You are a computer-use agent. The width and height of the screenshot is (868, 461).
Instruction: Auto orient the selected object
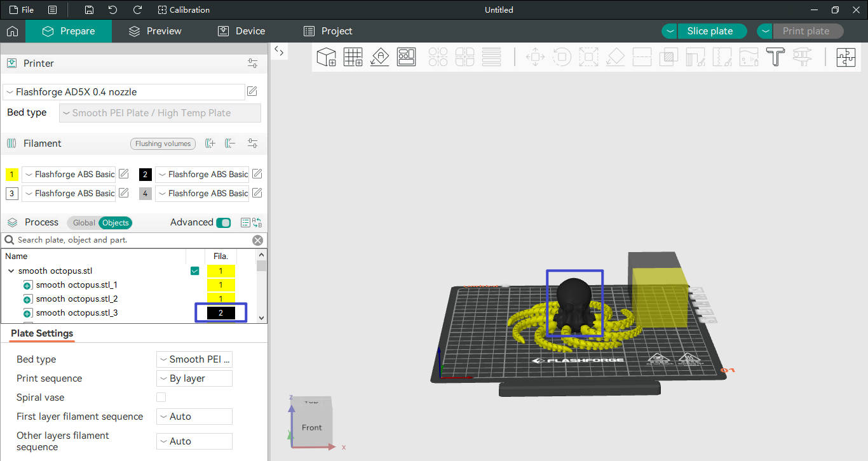(380, 57)
